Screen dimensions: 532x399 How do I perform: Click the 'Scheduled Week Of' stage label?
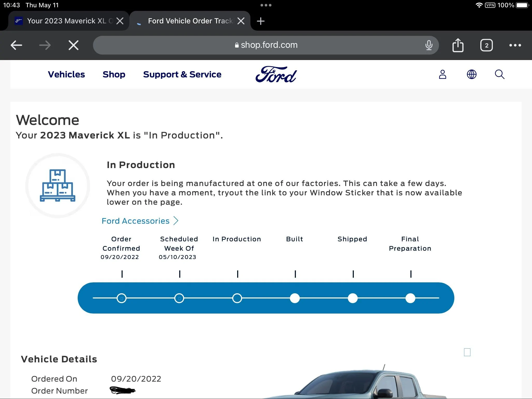click(179, 244)
